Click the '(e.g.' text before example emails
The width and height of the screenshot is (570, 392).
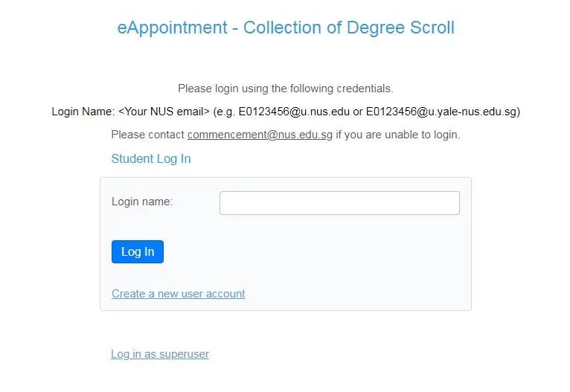point(224,112)
